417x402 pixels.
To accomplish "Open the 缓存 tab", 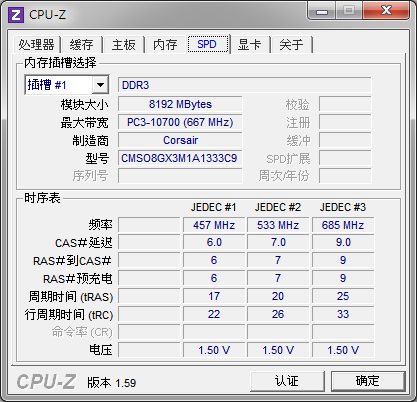I will pyautogui.click(x=81, y=44).
